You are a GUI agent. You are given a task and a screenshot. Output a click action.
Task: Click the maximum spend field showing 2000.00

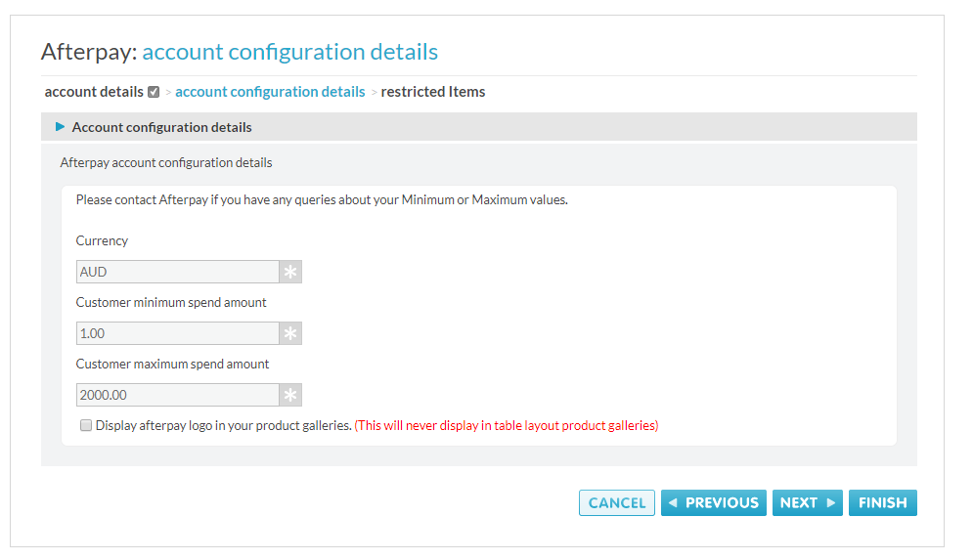tap(177, 395)
